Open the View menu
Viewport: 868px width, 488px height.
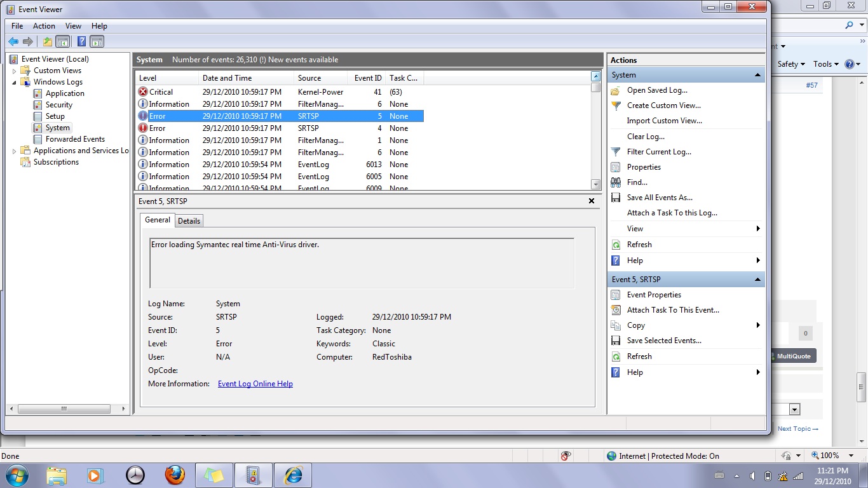coord(73,26)
